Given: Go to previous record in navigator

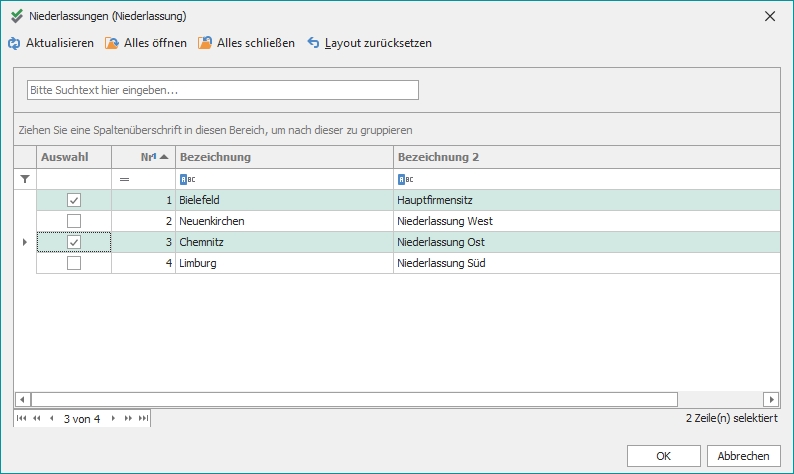Looking at the screenshot, I should tap(51, 419).
